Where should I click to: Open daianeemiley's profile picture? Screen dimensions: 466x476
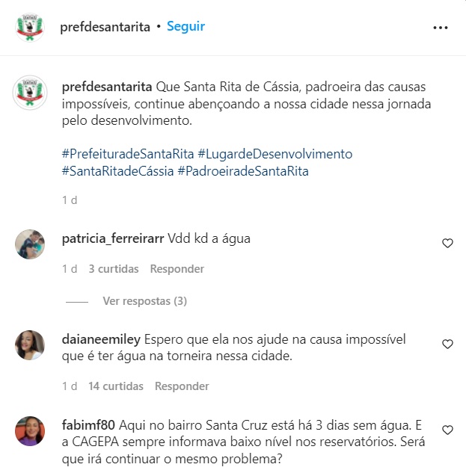[x=30, y=345]
